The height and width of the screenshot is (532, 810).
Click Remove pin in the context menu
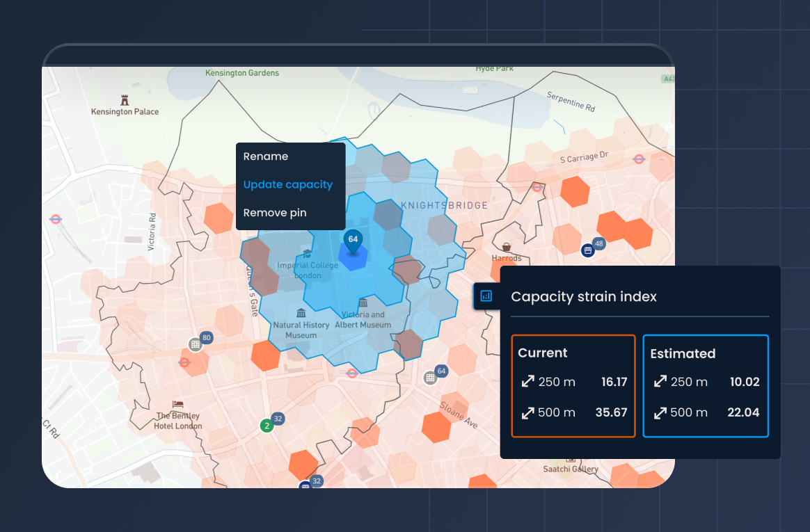point(274,212)
